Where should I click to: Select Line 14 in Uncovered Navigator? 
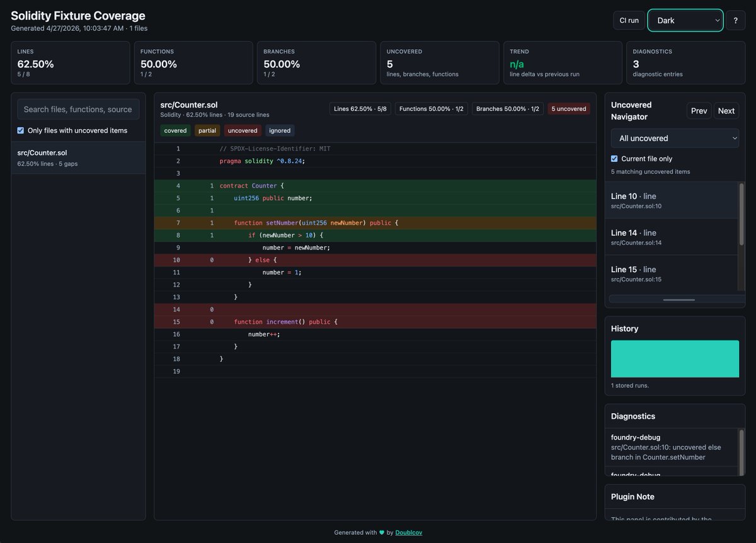[671, 237]
